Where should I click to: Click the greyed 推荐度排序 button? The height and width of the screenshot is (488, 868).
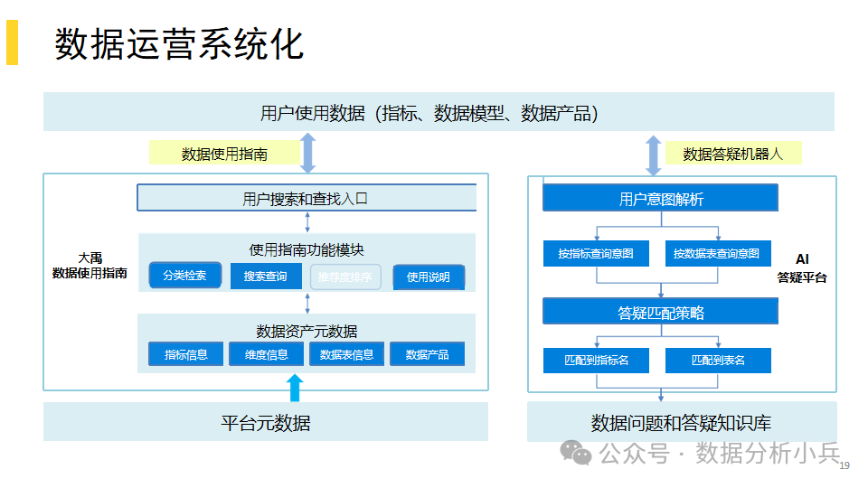tap(345, 277)
